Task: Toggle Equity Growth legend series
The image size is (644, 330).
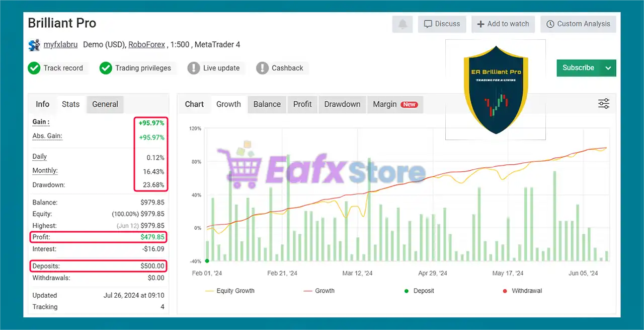Action: pos(230,291)
